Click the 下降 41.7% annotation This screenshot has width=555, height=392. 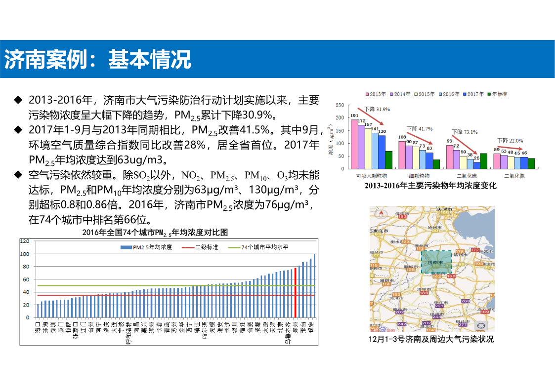pos(420,129)
